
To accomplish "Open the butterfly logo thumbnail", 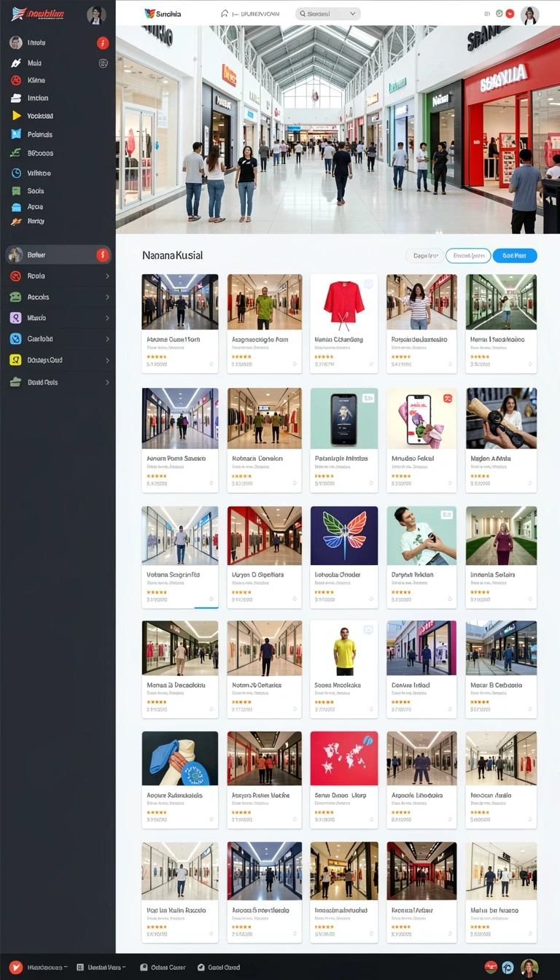I will [344, 536].
